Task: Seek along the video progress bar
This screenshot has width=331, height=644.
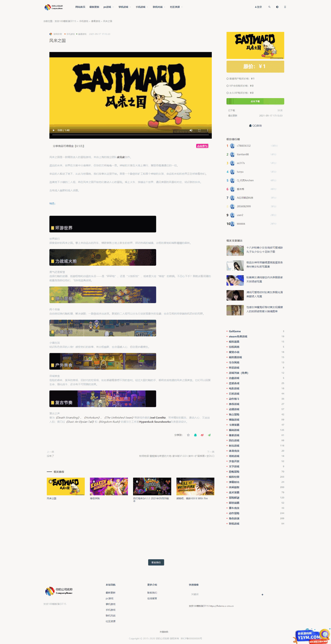Action: 130,135
